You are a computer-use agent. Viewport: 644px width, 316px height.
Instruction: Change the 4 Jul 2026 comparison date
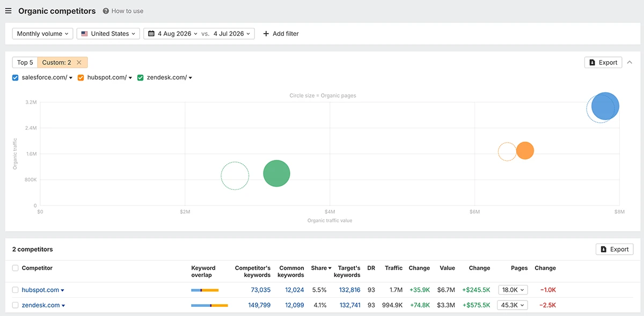(x=232, y=33)
